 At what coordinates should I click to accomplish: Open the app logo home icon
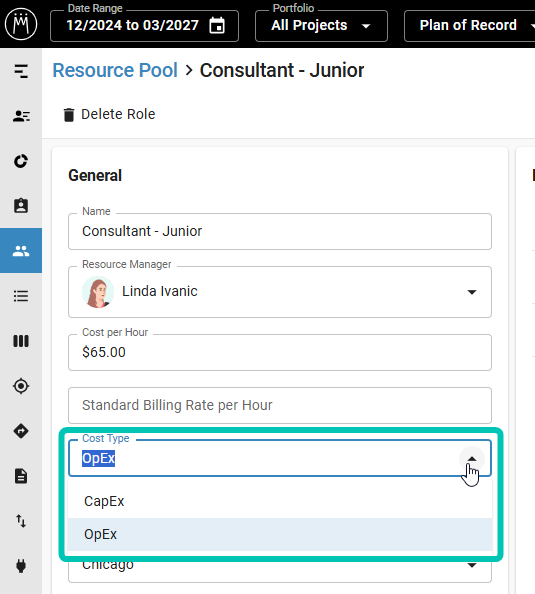coord(21,24)
